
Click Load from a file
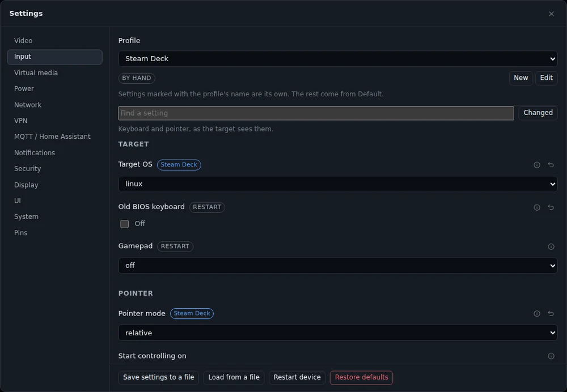[x=234, y=377]
